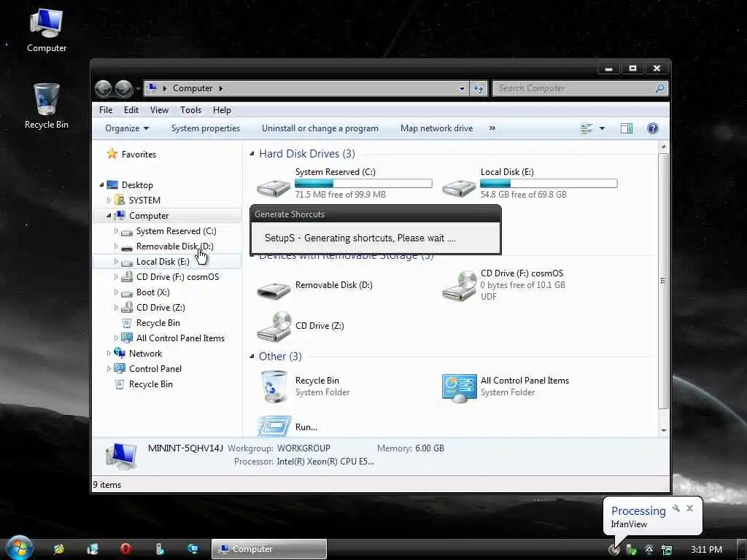
Task: Refresh the Computer address bar
Action: point(479,88)
